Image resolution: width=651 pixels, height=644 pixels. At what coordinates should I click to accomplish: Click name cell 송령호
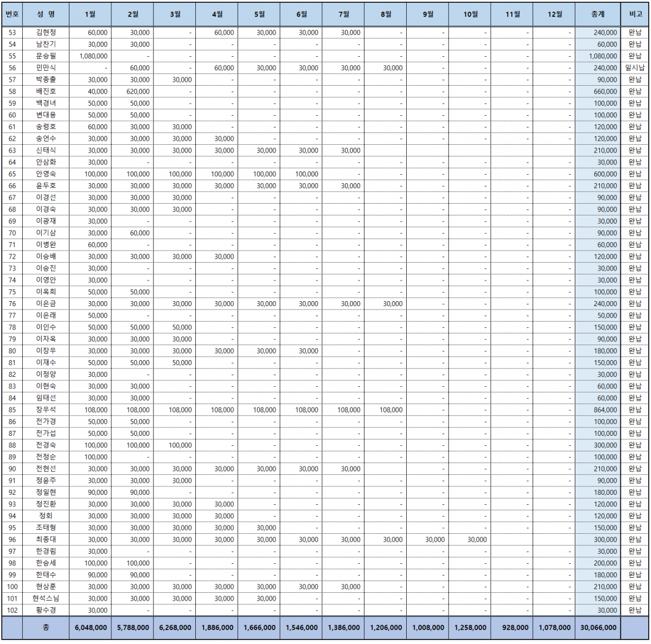(46, 127)
